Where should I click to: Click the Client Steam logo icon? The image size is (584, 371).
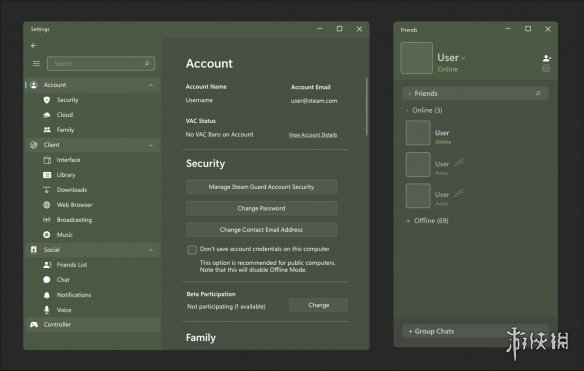34,145
